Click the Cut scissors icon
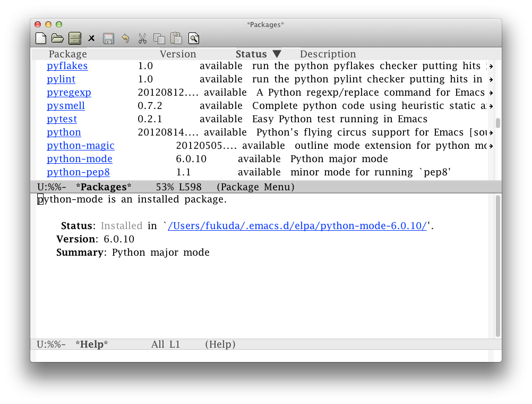The image size is (532, 404). 142,38
